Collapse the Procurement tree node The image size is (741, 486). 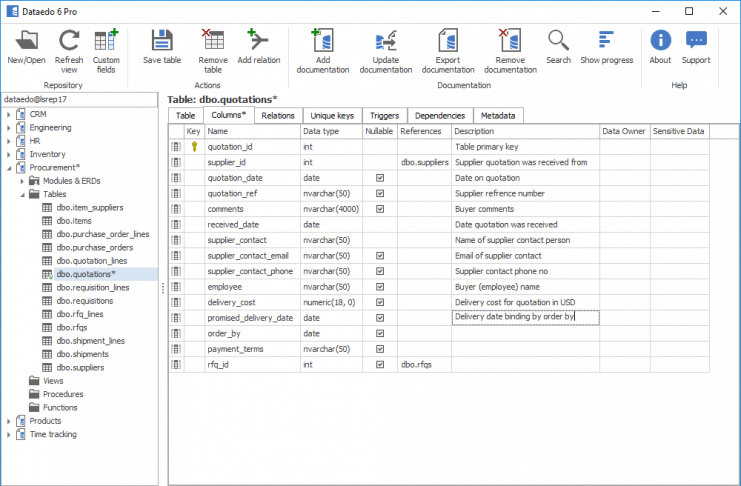tap(8, 168)
